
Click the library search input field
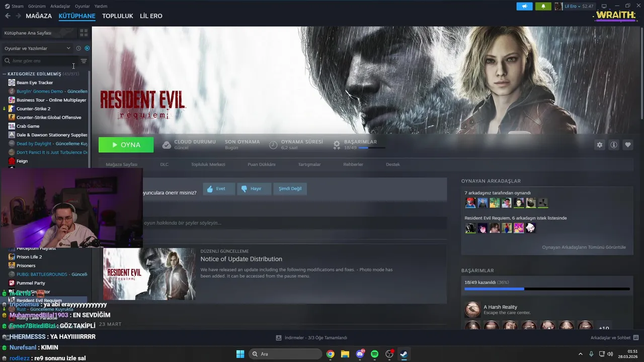pyautogui.click(x=41, y=61)
